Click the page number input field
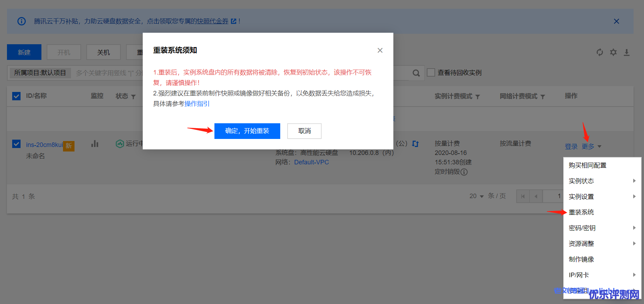 tap(553, 196)
